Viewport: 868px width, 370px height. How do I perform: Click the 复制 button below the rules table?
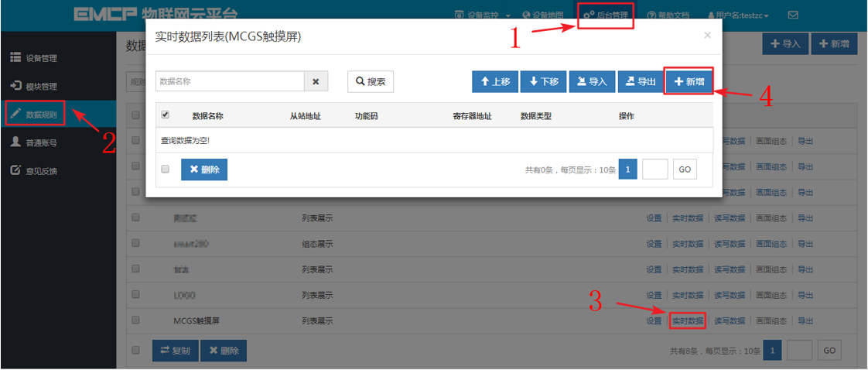click(174, 351)
